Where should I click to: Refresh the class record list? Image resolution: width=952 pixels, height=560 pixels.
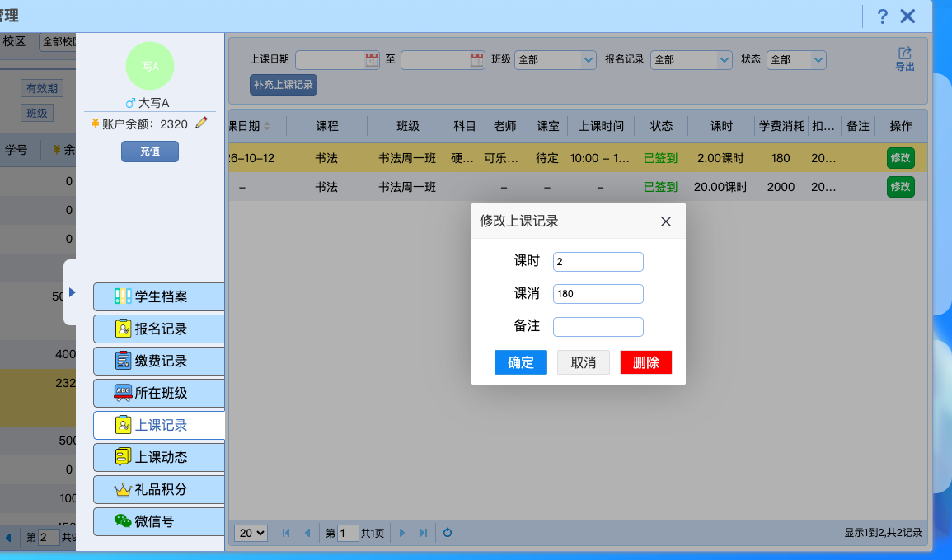(448, 533)
